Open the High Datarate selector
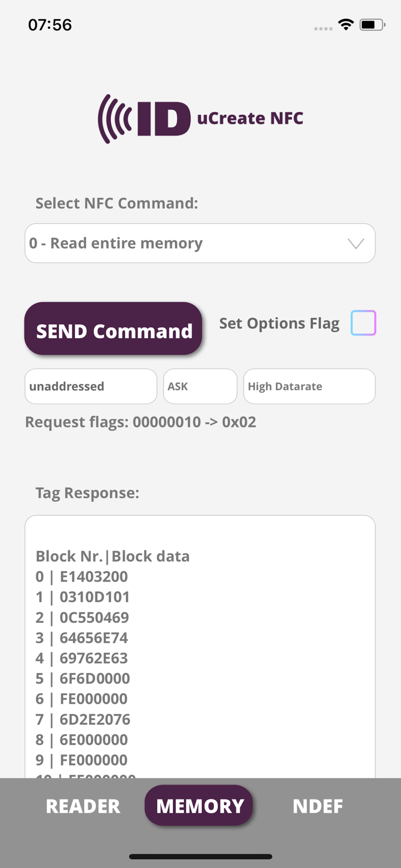The height and width of the screenshot is (868, 401). pyautogui.click(x=309, y=386)
